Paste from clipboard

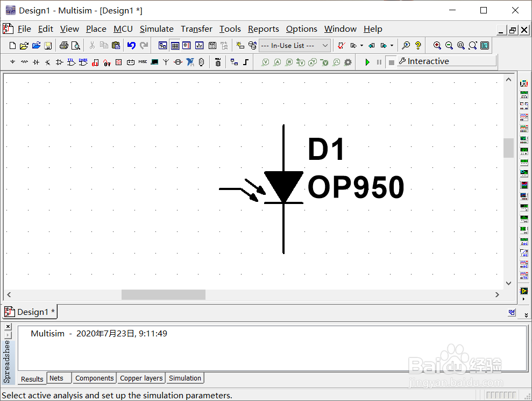[116, 46]
